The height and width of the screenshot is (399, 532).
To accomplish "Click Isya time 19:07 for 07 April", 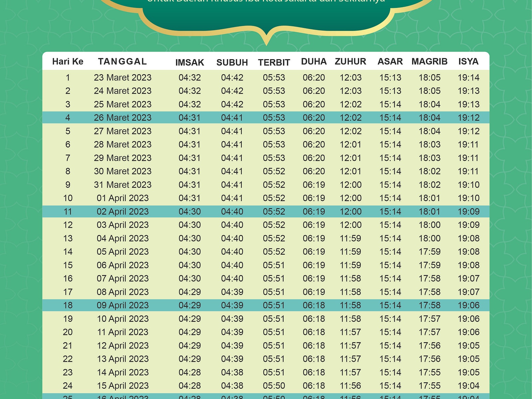I will (468, 279).
